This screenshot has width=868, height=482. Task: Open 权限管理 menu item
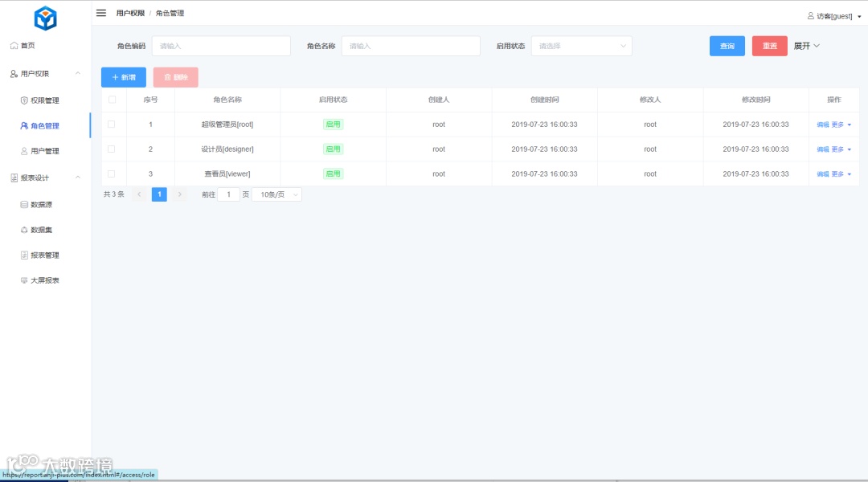point(45,100)
